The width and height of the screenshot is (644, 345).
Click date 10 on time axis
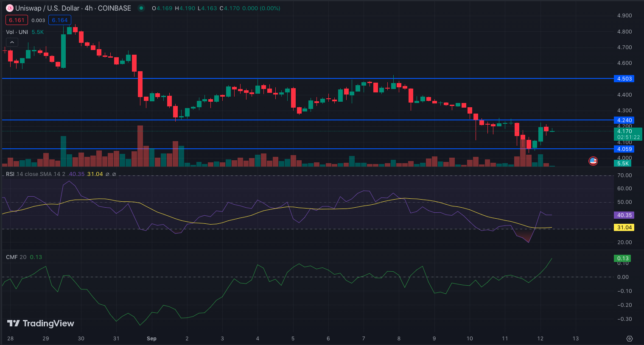pyautogui.click(x=470, y=339)
